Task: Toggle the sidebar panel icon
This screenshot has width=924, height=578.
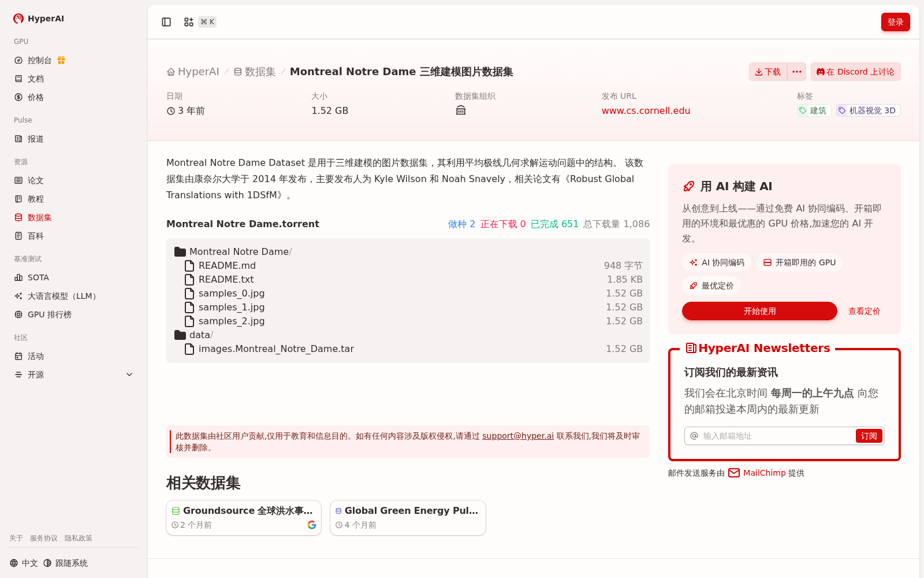Action: pyautogui.click(x=166, y=22)
